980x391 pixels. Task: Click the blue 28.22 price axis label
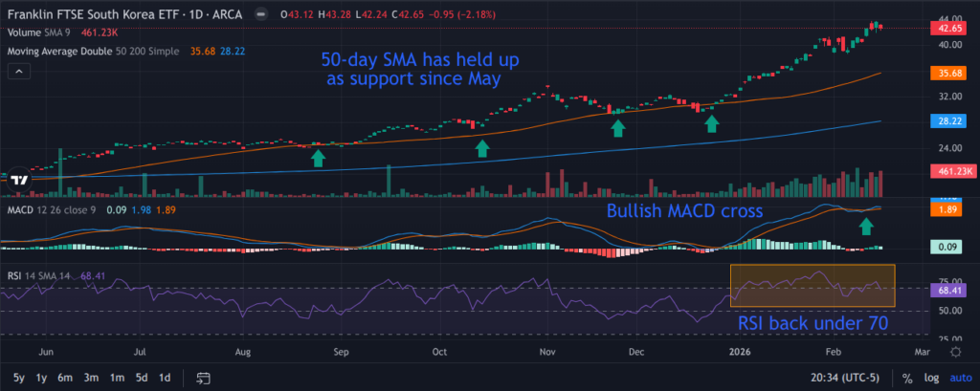tap(948, 121)
